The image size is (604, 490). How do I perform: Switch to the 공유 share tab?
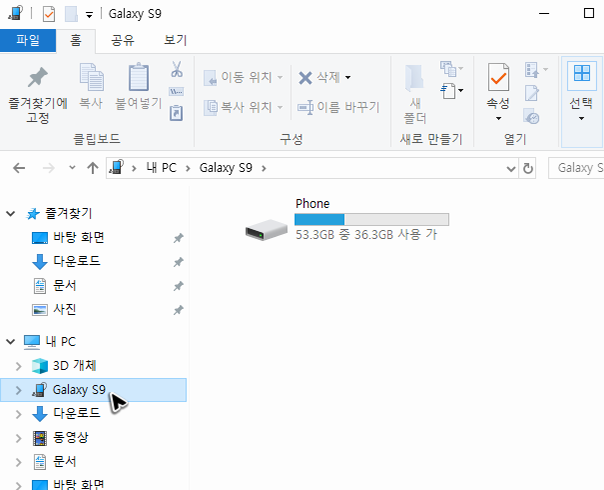[122, 40]
